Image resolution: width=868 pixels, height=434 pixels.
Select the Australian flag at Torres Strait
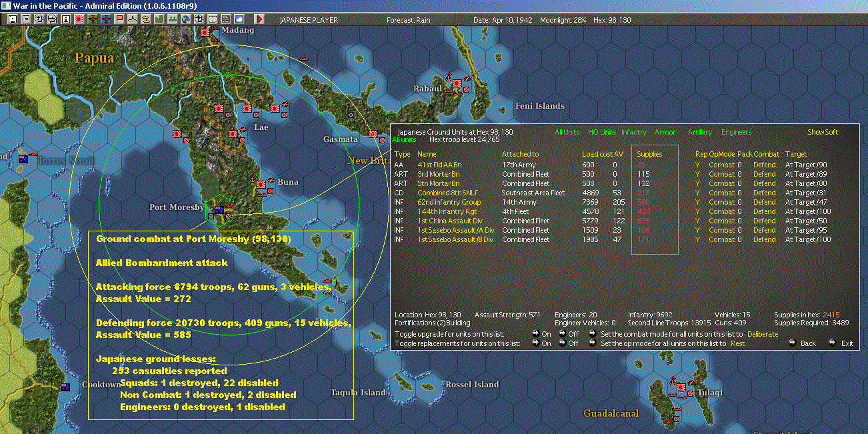pos(23,159)
